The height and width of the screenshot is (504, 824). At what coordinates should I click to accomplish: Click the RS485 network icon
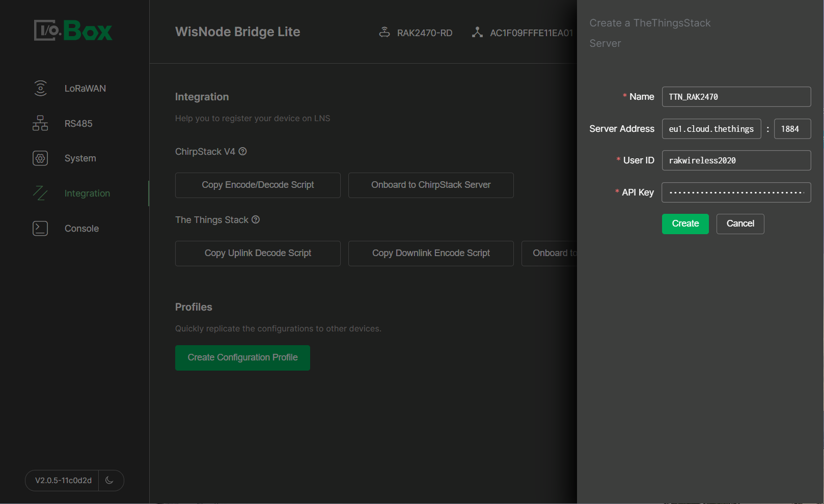40,123
